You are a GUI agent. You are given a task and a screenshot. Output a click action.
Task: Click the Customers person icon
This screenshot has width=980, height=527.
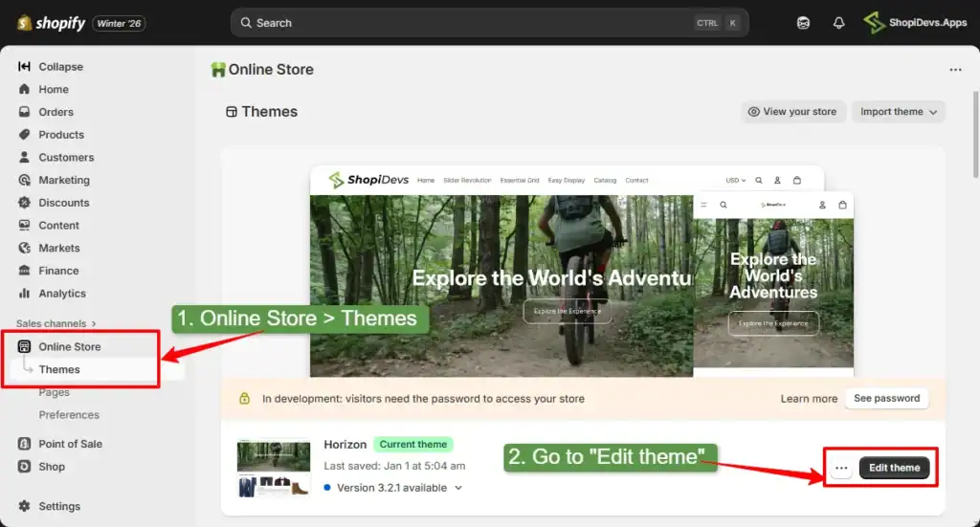click(24, 158)
